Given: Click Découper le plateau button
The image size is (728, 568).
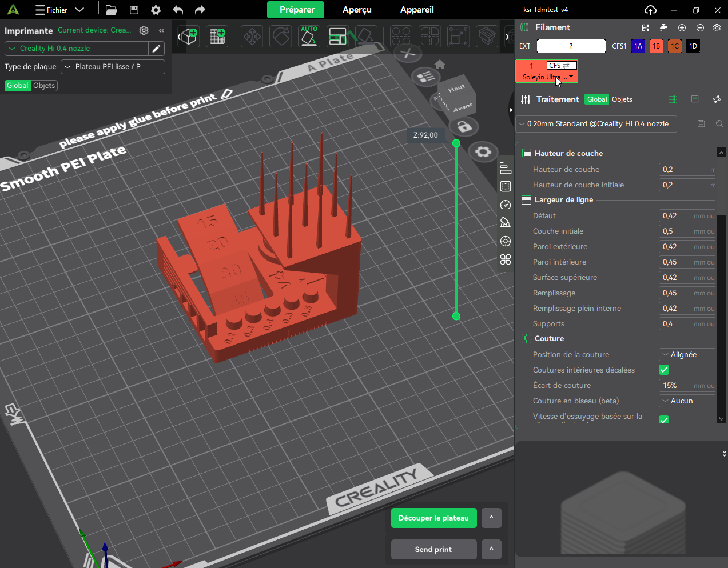Looking at the screenshot, I should click(433, 518).
